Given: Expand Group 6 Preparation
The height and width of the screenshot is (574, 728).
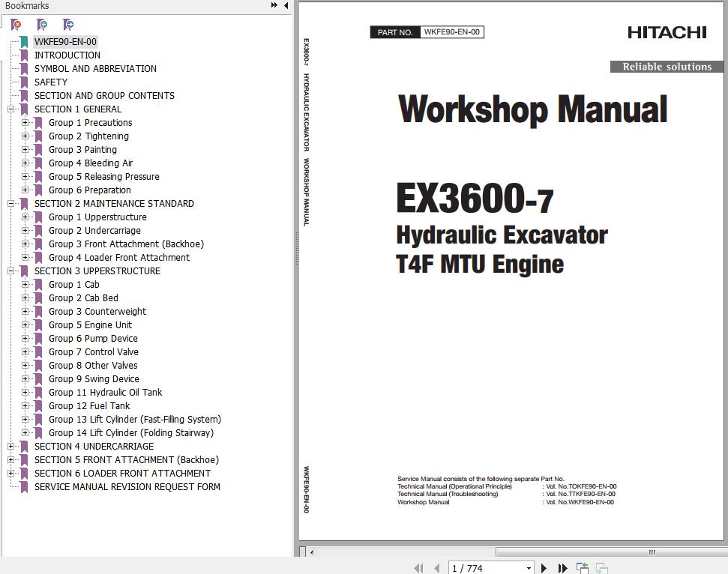Looking at the screenshot, I should [25, 190].
